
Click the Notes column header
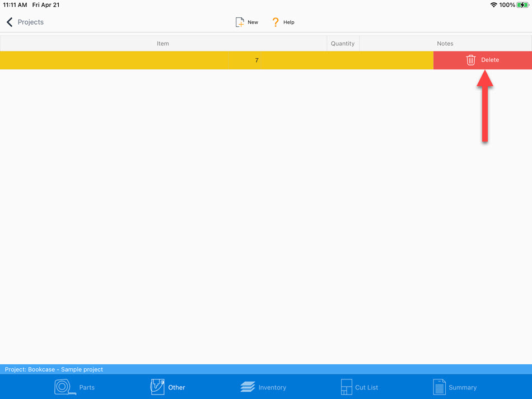click(445, 44)
